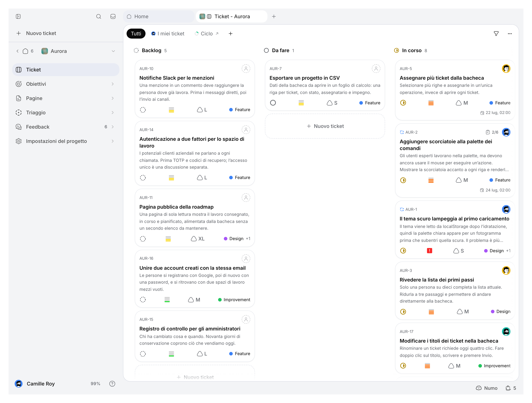Screen dimensions: 532x403
Task: Toggle the backlog status circle on AUR-15
Action: point(143,354)
